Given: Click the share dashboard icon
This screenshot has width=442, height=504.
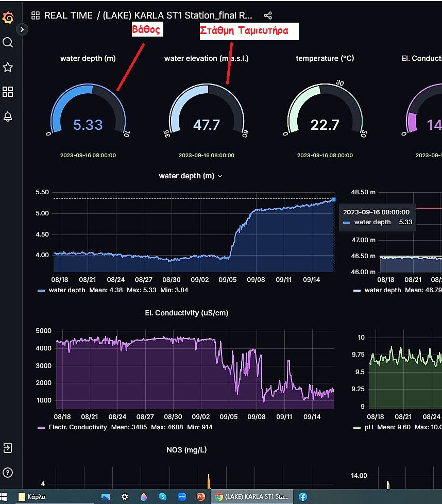Looking at the screenshot, I should click(267, 15).
